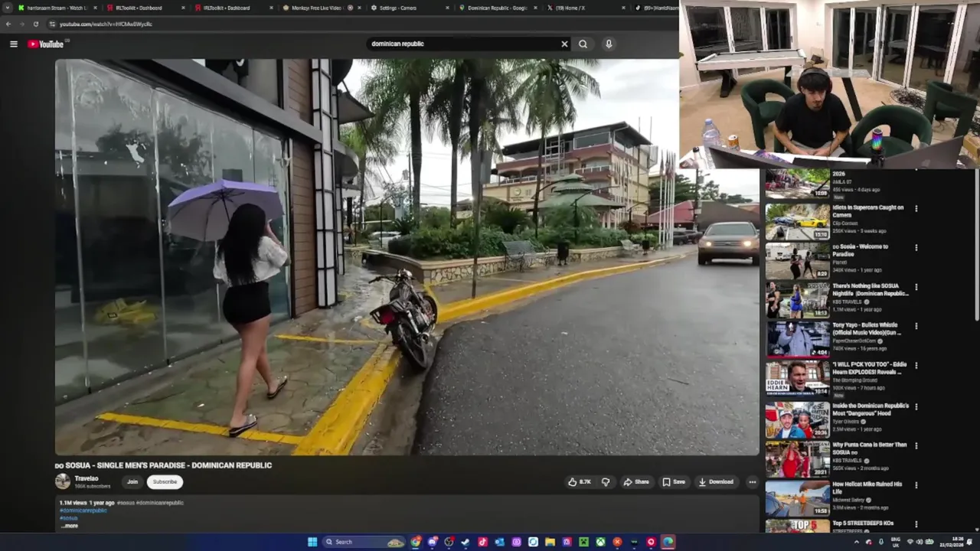The height and width of the screenshot is (551, 980).
Task: Open the #dominicanrepublic hashtag link
Action: [83, 510]
